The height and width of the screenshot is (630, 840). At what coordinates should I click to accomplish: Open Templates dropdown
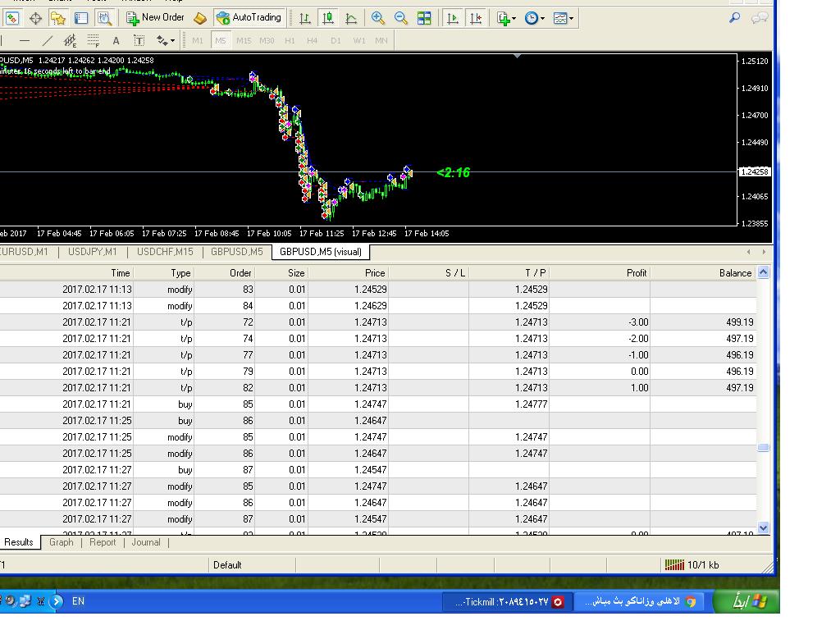click(x=563, y=18)
